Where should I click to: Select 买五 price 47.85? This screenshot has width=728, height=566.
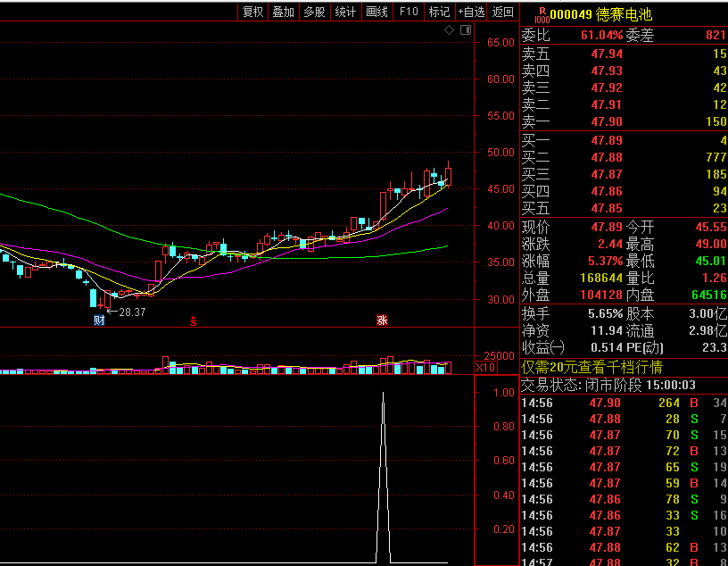607,208
